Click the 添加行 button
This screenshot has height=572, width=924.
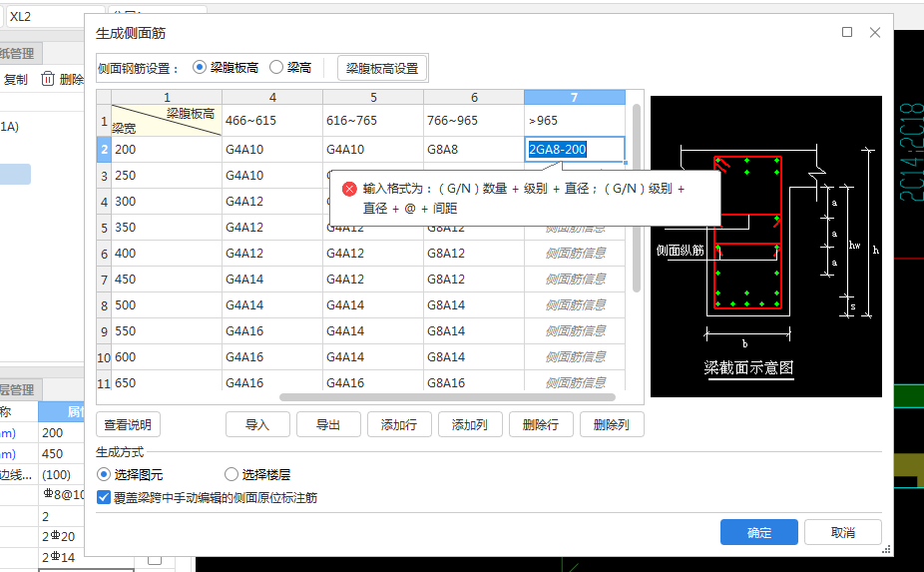(x=399, y=424)
